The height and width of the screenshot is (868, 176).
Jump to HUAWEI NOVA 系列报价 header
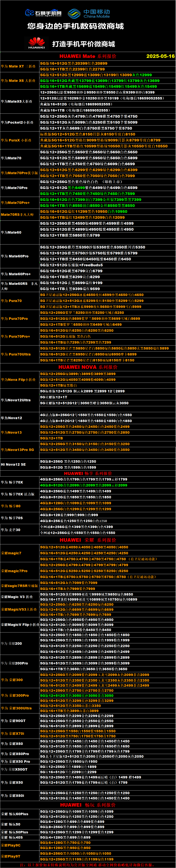pos(88,367)
